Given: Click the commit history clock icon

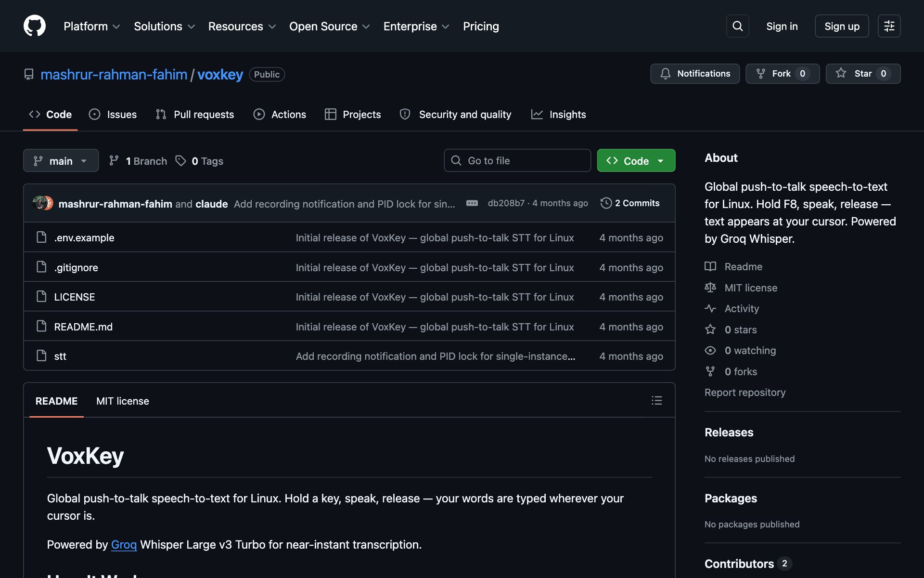Looking at the screenshot, I should (606, 203).
